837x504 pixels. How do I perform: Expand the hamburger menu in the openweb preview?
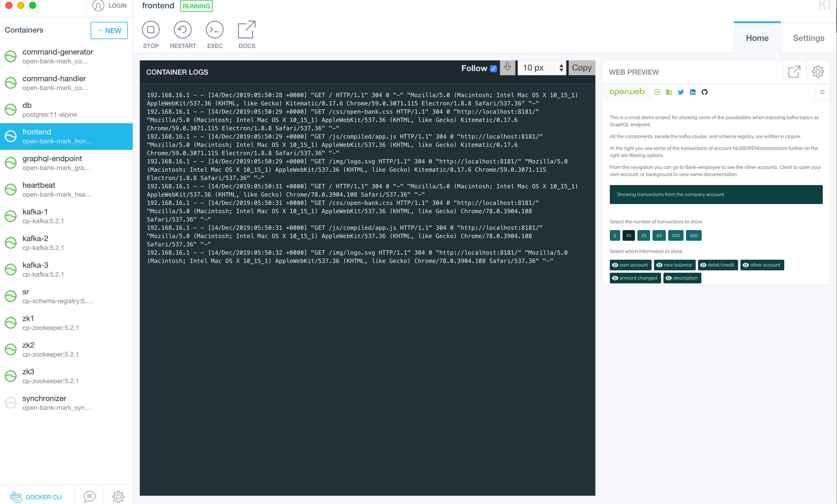(822, 92)
